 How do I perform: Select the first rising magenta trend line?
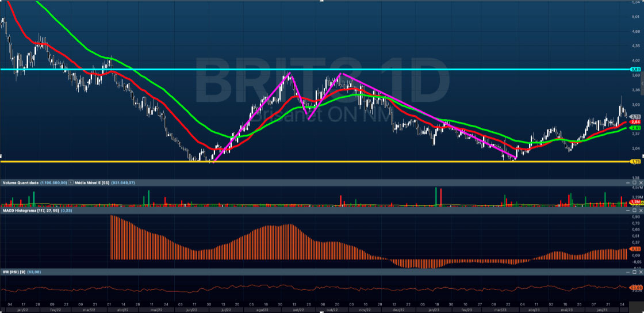[251, 117]
